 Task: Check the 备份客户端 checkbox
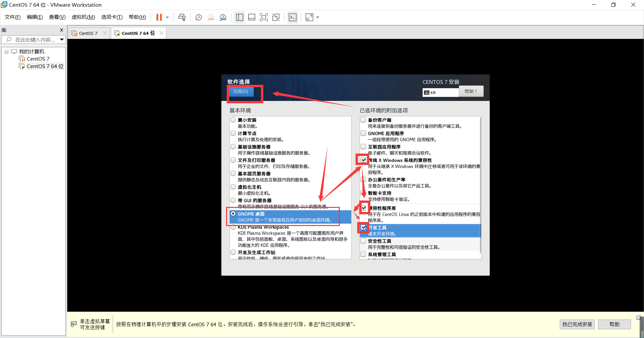[363, 120]
